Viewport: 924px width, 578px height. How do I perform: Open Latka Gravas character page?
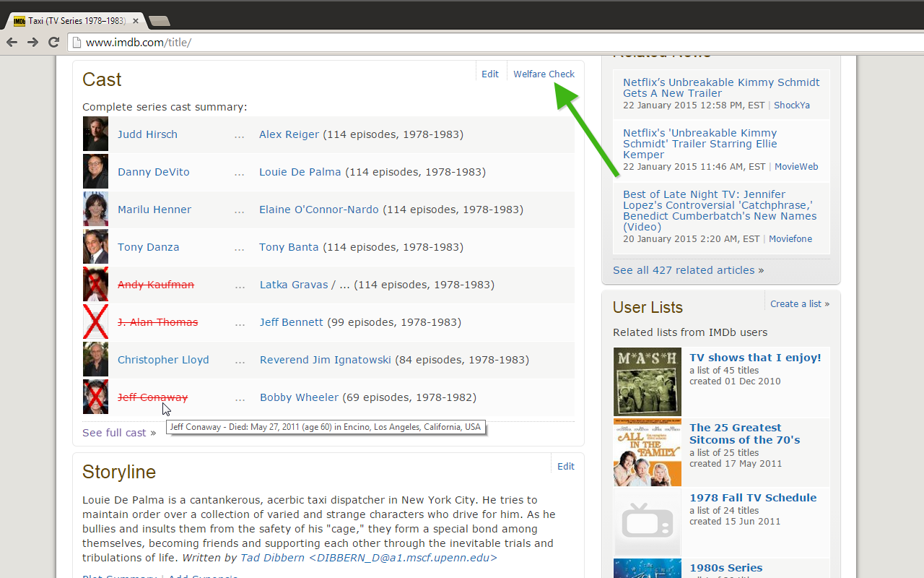294,285
